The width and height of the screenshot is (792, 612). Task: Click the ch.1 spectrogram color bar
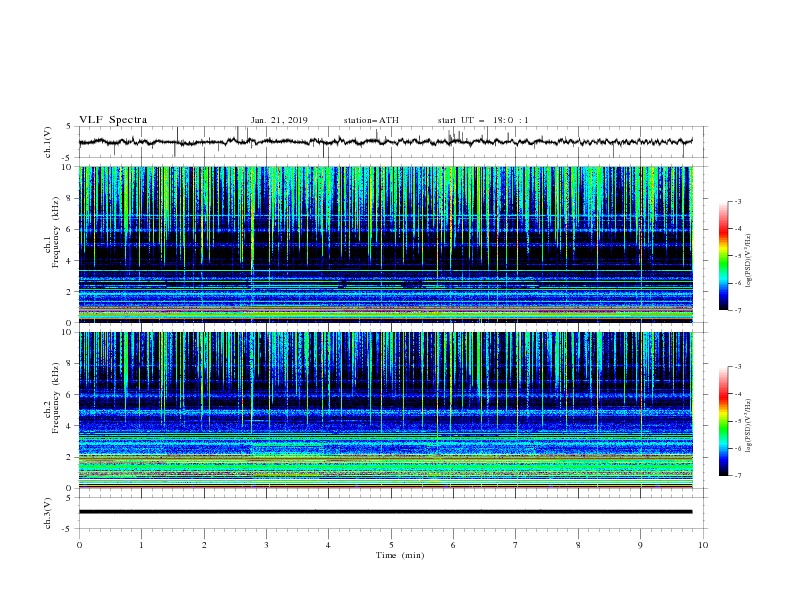tap(723, 255)
